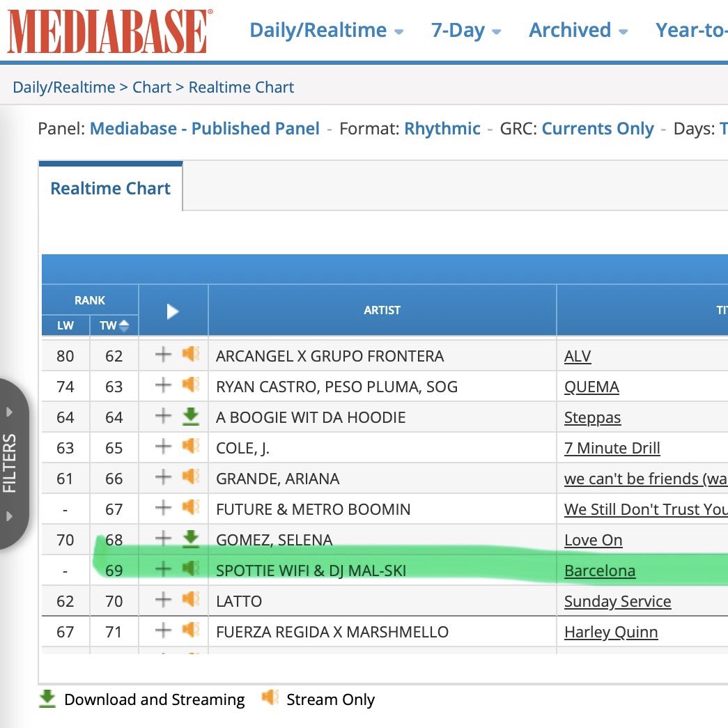
Task: Click the plus icon in A BOOGIE WIT DA HOODIE row
Action: [163, 416]
